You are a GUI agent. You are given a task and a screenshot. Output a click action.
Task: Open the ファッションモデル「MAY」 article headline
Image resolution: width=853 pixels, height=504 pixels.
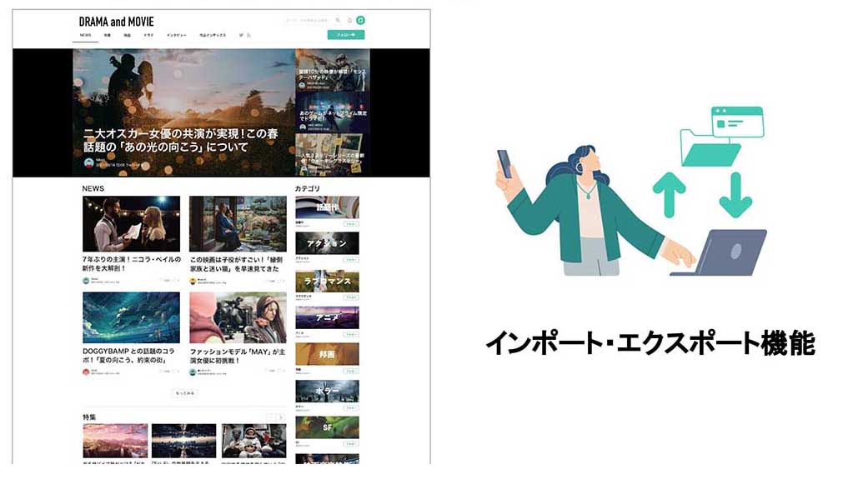click(x=237, y=356)
